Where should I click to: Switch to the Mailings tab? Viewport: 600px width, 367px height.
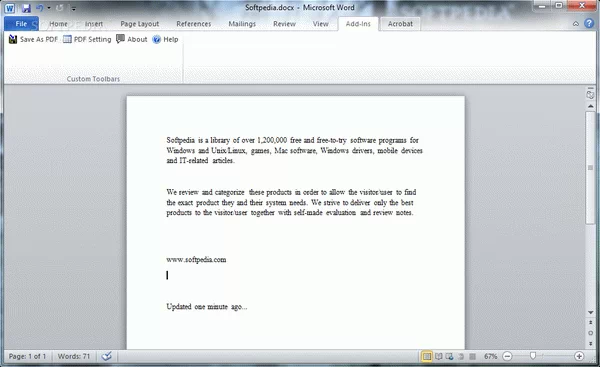(x=242, y=24)
